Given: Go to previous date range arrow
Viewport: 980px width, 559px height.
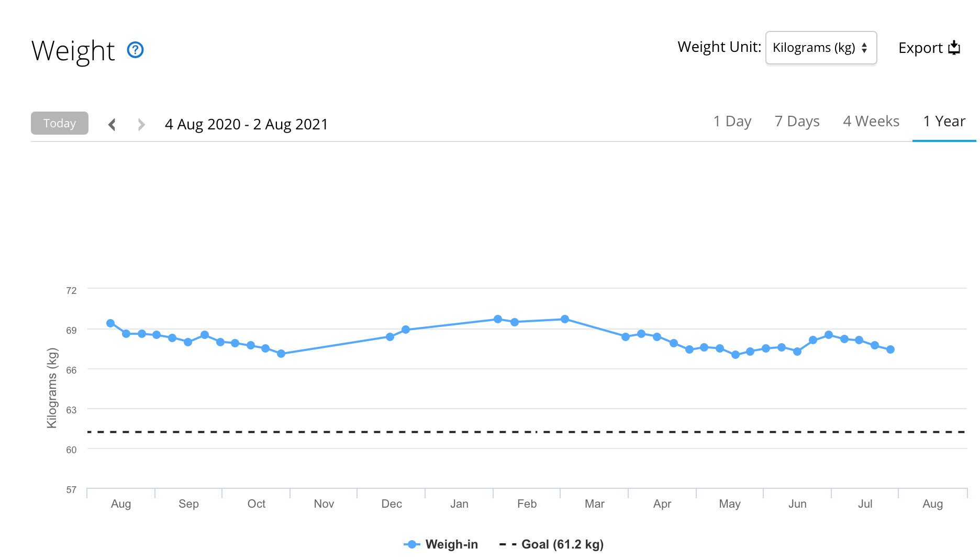Looking at the screenshot, I should click(112, 124).
